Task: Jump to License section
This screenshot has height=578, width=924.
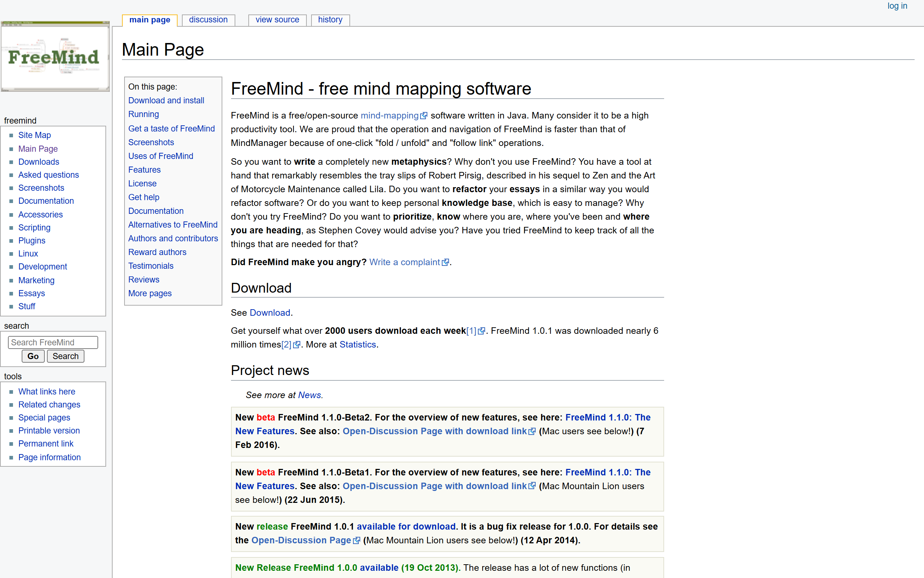Action: pyautogui.click(x=143, y=184)
